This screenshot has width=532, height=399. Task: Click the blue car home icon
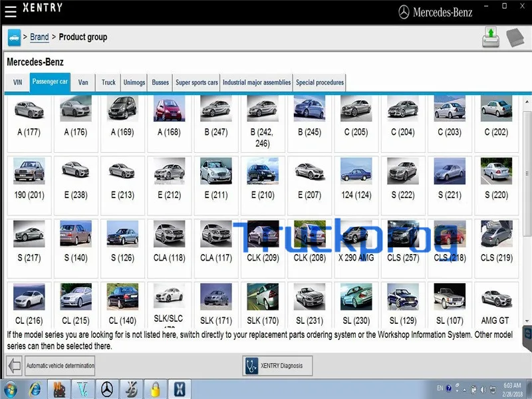coord(14,37)
